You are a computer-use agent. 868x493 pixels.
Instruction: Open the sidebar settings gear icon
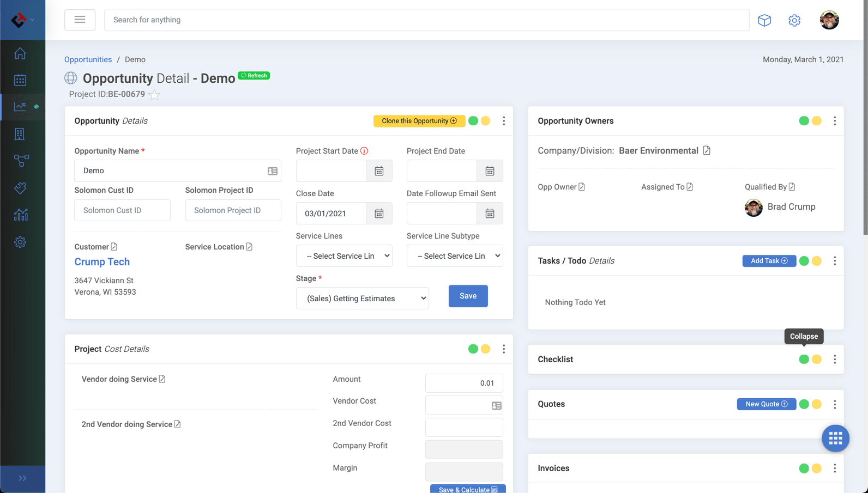point(20,242)
